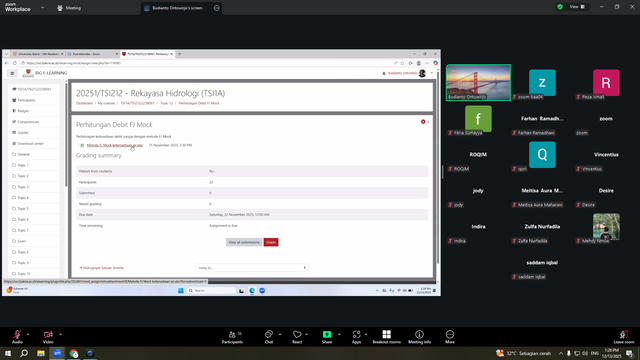Toggle the e-learning sidebar hamburger menu

(12, 73)
